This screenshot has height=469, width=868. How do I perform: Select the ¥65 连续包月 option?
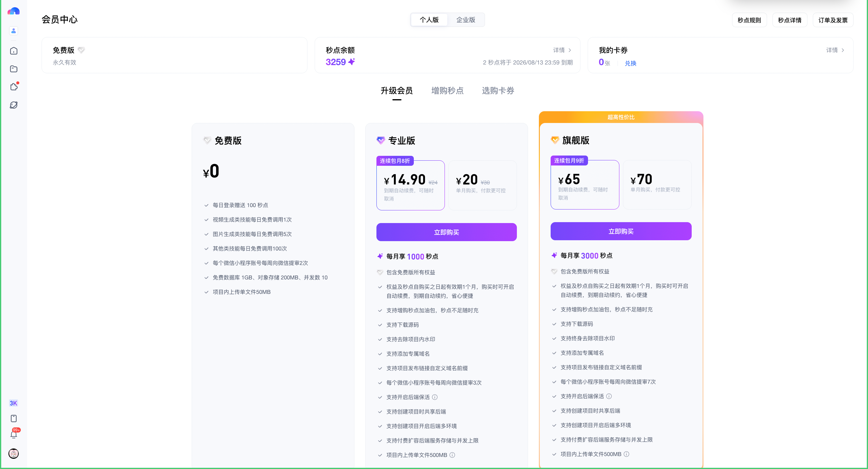click(x=585, y=185)
